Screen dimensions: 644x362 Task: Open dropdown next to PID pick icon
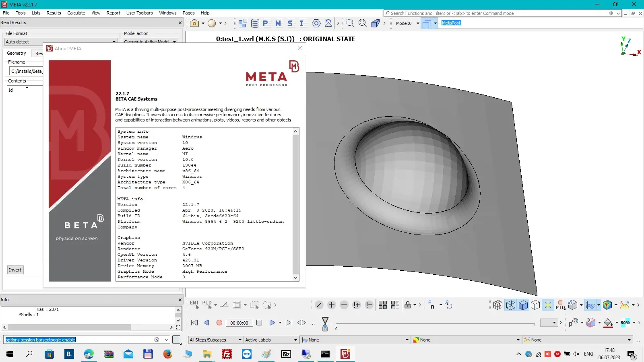[215, 305]
